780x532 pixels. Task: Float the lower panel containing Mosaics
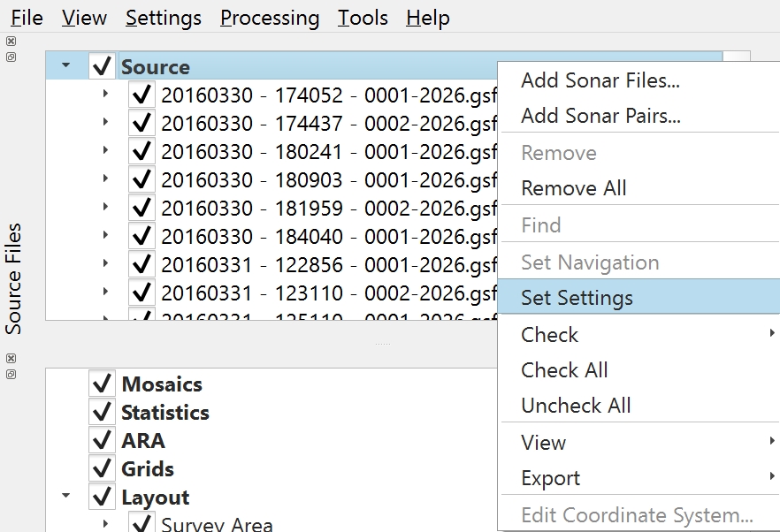point(11,374)
